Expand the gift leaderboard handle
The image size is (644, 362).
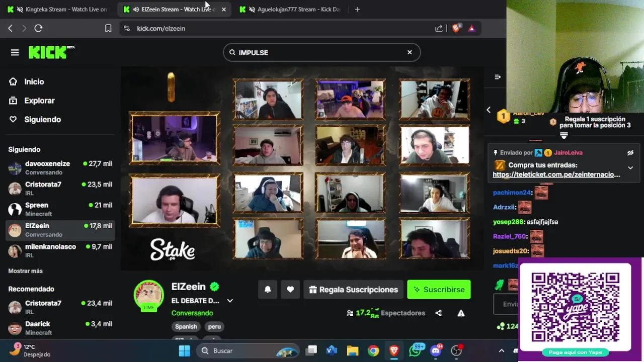pos(563,136)
